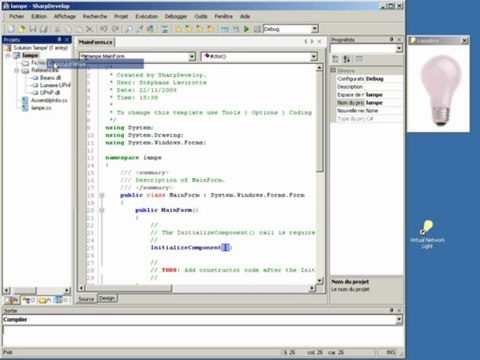Close the MainForm.cs document tab
The width and height of the screenshot is (480, 360).
click(x=319, y=42)
